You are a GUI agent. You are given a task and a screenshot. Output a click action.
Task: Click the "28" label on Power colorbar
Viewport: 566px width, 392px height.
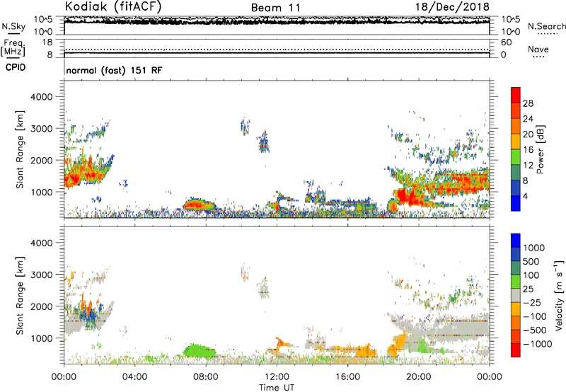point(528,103)
